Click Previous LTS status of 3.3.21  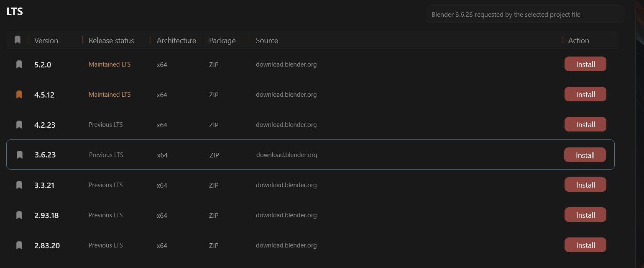(106, 185)
